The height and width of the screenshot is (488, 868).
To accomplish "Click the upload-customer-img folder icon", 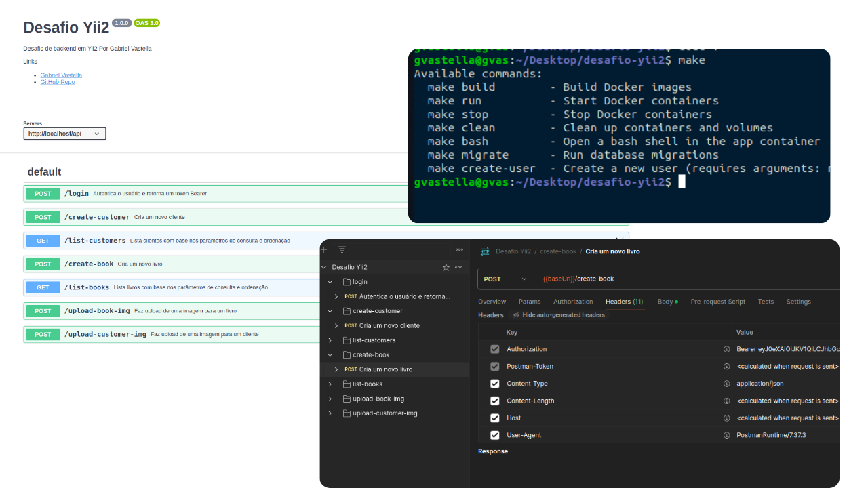I will coord(347,413).
